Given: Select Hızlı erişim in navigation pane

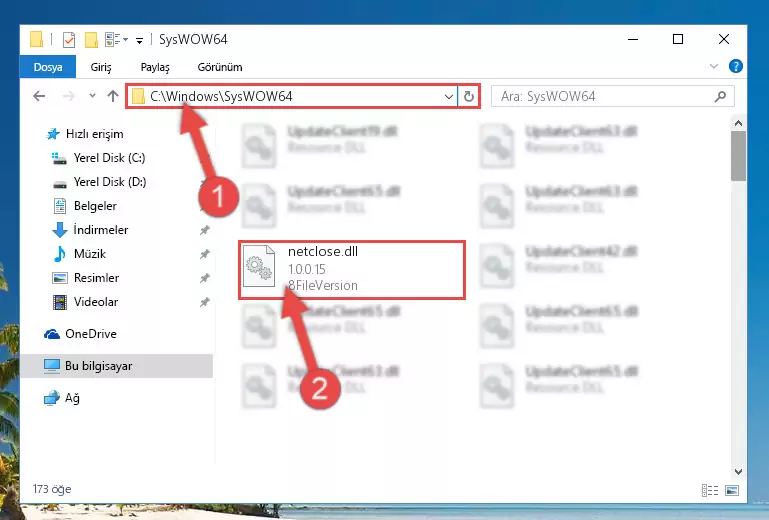Looking at the screenshot, I should click(x=94, y=134).
